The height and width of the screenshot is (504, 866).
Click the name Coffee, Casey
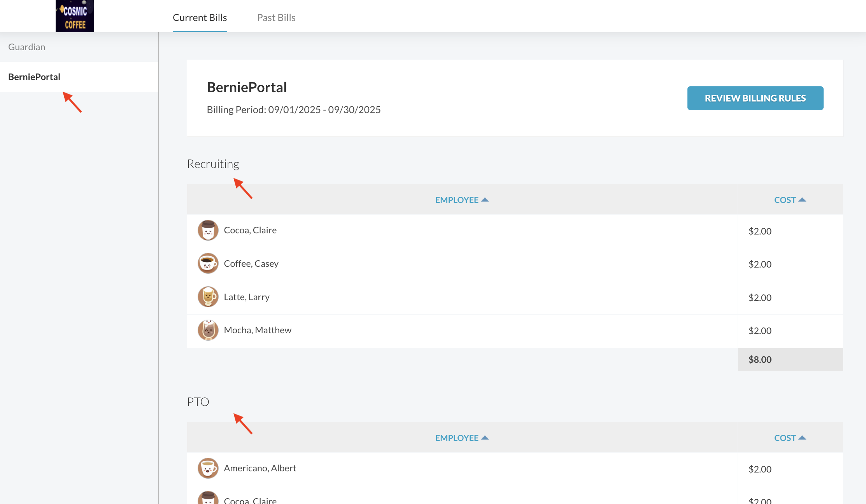(251, 264)
